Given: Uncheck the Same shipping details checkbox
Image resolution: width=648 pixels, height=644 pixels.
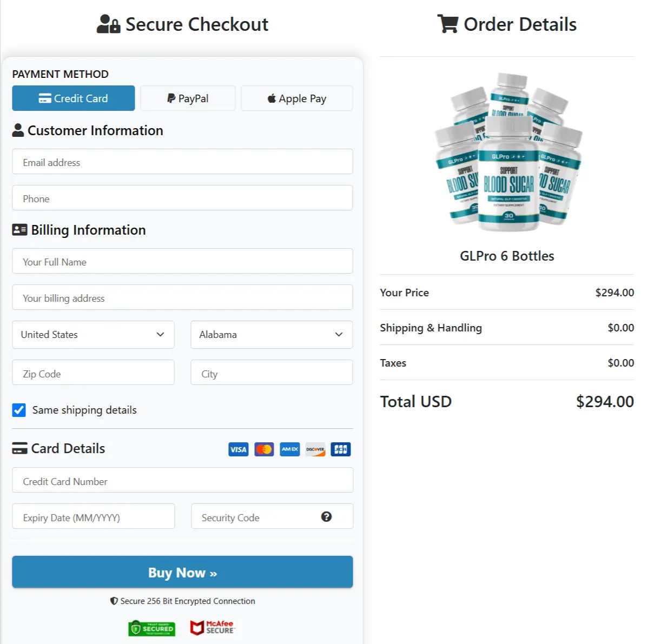Looking at the screenshot, I should point(19,410).
